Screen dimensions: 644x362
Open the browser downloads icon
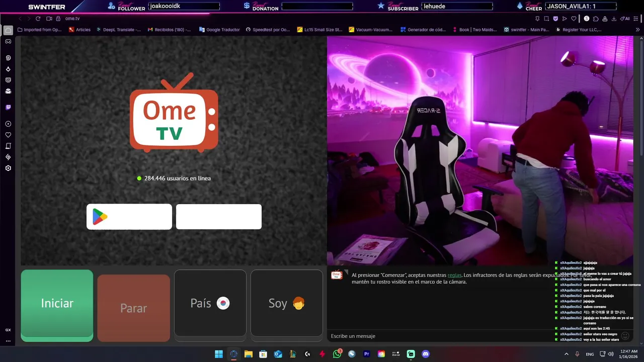coord(614,19)
